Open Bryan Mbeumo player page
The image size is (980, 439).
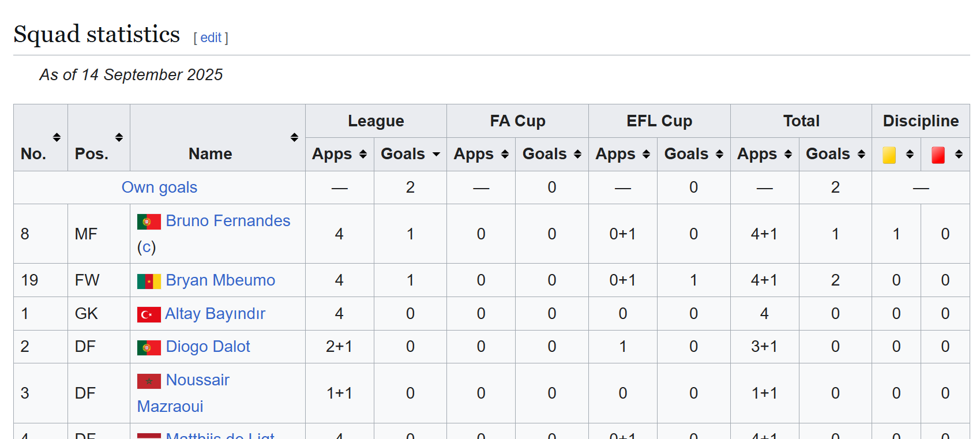click(x=220, y=280)
